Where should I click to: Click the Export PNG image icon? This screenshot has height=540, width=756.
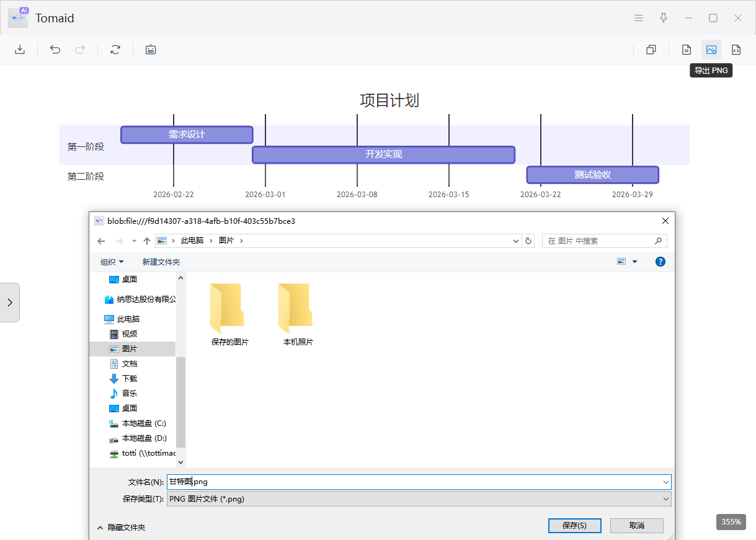point(711,50)
